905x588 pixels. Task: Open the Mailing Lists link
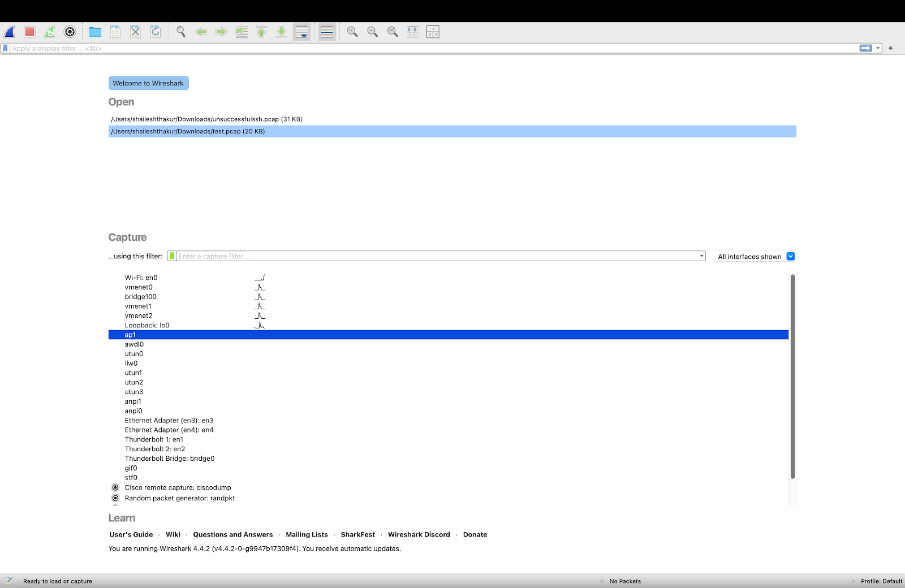pyautogui.click(x=307, y=534)
